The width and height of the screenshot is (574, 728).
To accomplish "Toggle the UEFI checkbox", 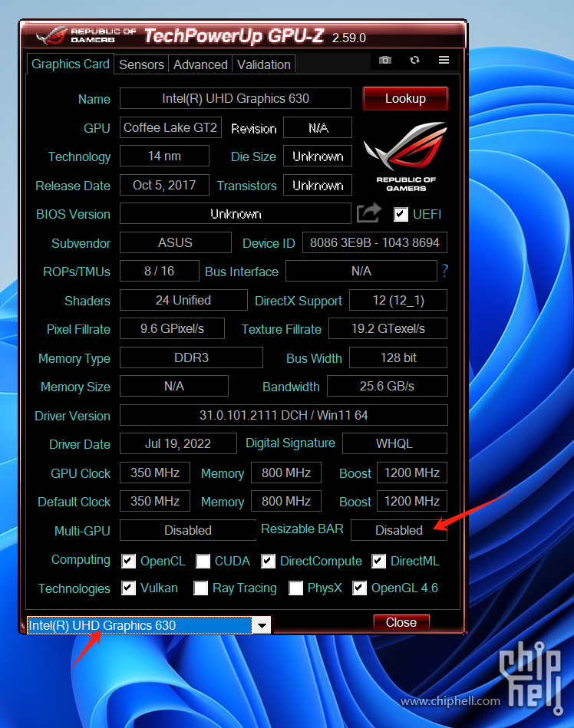I will tap(401, 214).
